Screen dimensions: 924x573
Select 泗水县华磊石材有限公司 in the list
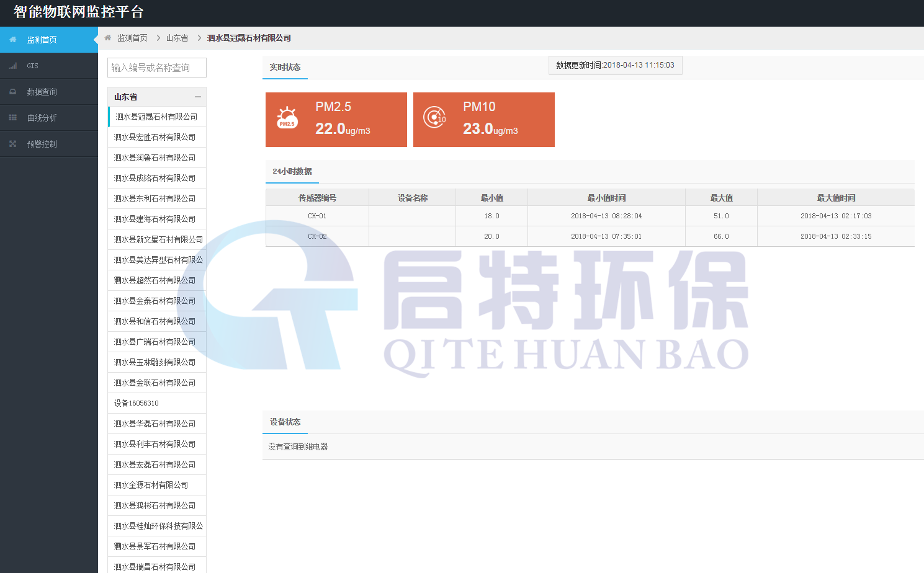tap(157, 424)
